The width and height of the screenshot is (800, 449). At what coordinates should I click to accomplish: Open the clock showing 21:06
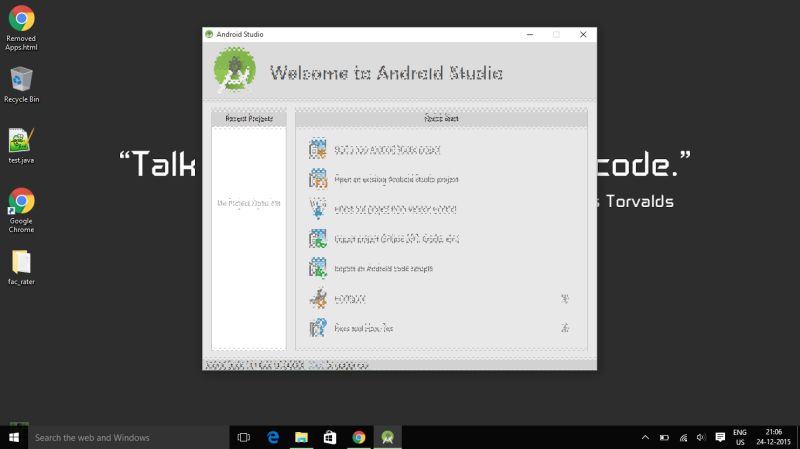click(x=773, y=437)
